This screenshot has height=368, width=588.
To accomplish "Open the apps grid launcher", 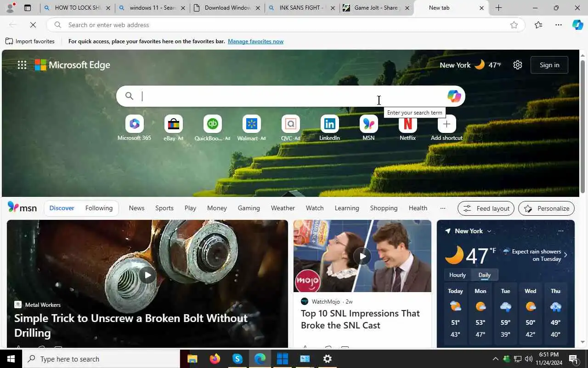I will (x=22, y=65).
